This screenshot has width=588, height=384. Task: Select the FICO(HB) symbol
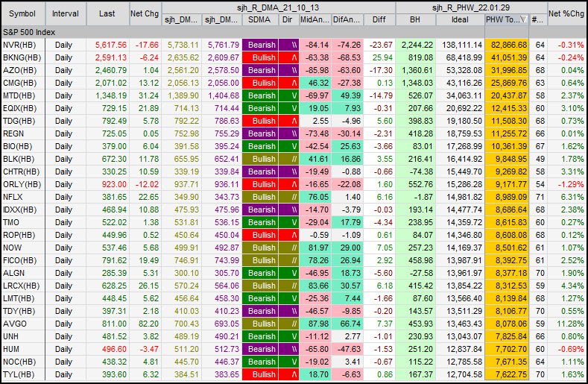[x=20, y=260]
